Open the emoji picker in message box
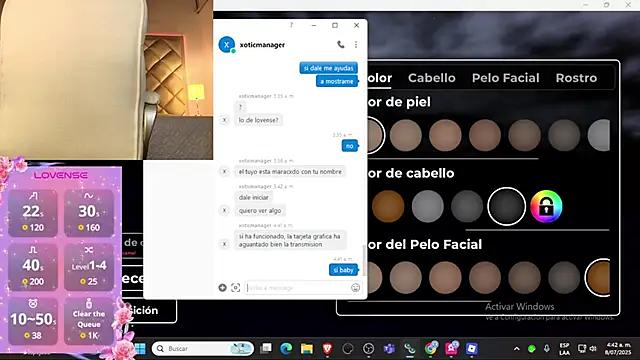Screen dimensions: 640x360 coord(356,288)
